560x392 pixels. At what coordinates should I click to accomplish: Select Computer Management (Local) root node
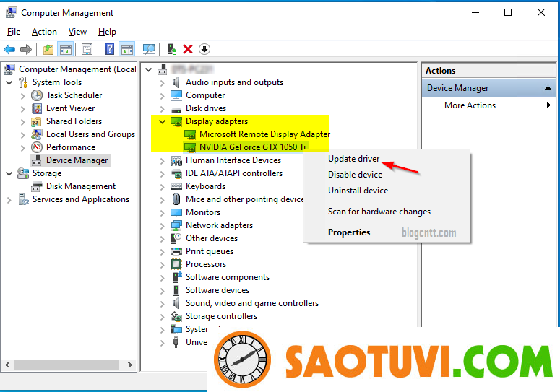click(77, 69)
